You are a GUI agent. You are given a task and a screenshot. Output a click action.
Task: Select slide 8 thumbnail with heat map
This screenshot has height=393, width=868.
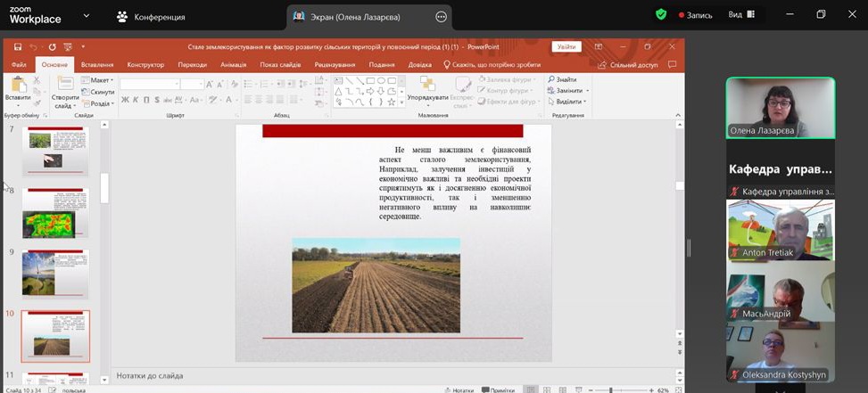(x=55, y=213)
